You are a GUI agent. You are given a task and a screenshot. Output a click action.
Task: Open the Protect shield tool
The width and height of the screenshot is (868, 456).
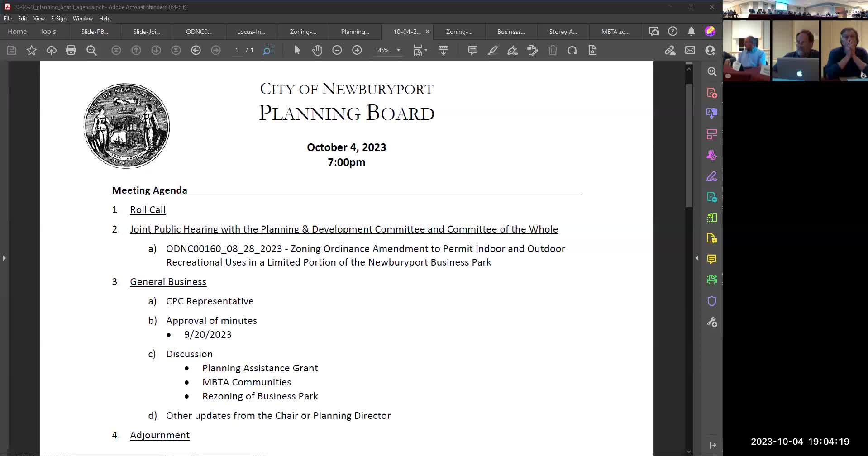tap(712, 301)
